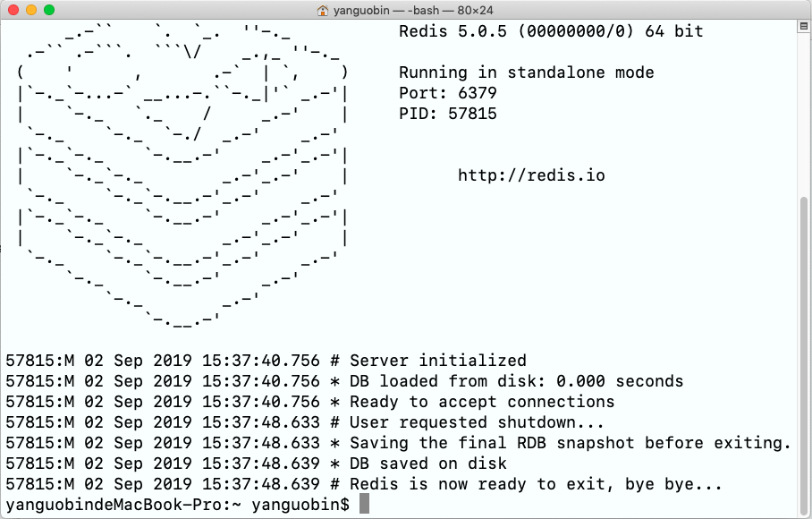Click the 'DB saved on disk' log line

pyautogui.click(x=257, y=464)
